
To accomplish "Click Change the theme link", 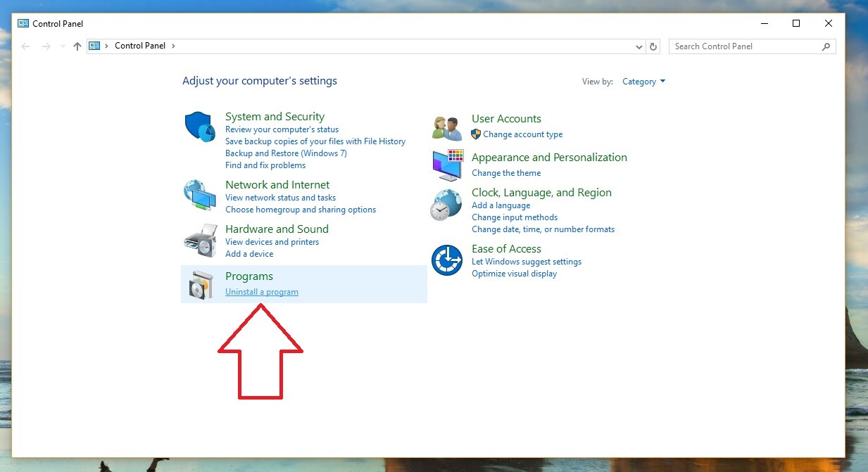I will [x=506, y=173].
